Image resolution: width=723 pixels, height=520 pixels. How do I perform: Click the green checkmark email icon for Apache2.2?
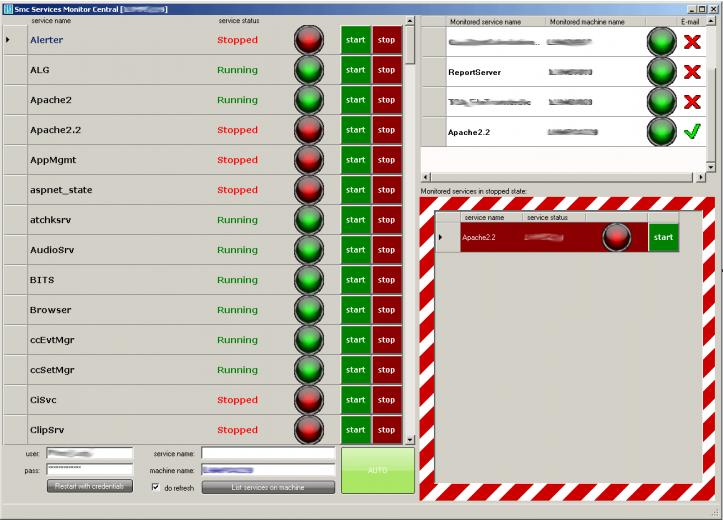[x=691, y=132]
